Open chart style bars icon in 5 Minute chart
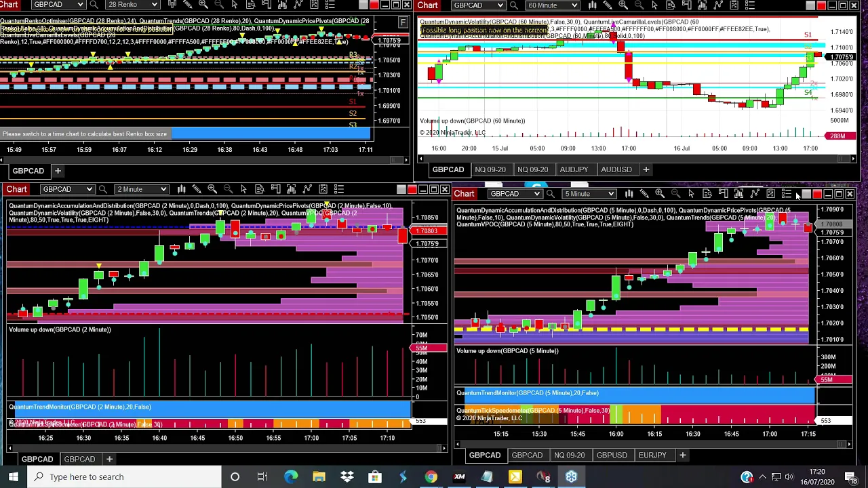The image size is (868, 488). pos(629,194)
